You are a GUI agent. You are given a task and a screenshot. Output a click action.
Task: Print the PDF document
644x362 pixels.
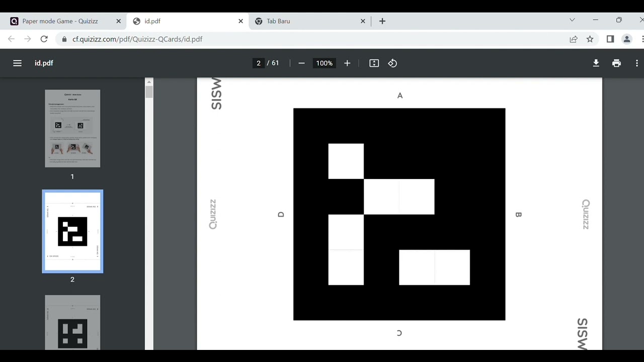tap(616, 63)
